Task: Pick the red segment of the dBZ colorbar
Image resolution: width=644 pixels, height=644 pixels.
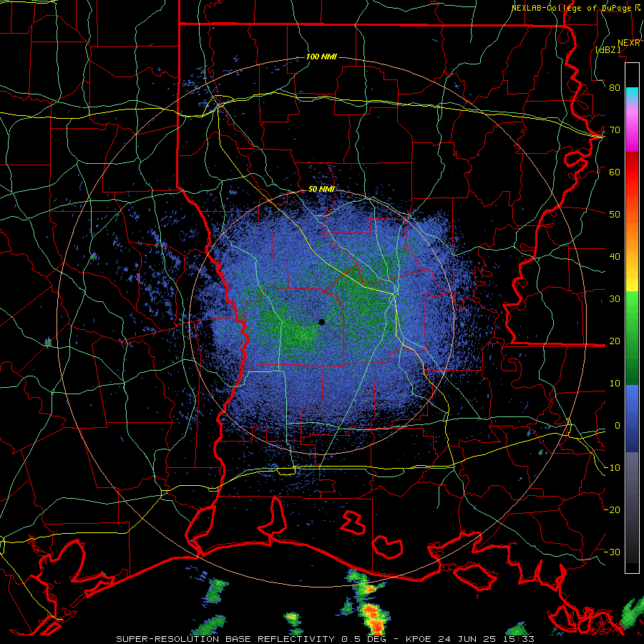Action: click(x=632, y=172)
